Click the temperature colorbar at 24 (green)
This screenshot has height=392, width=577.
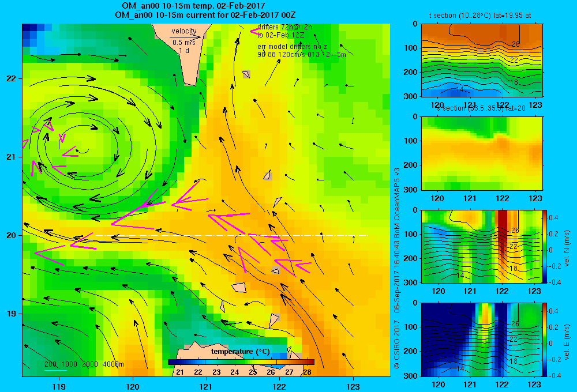(x=235, y=362)
